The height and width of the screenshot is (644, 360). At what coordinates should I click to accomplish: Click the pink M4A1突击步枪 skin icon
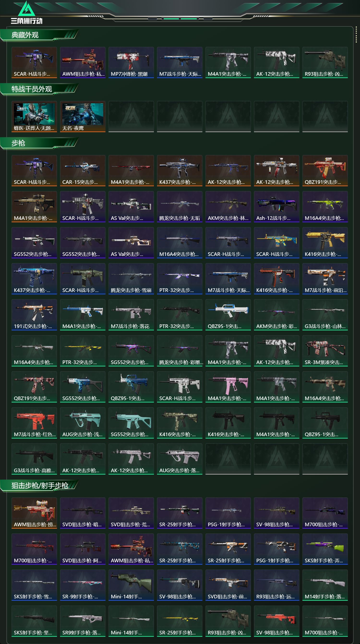tap(228, 386)
